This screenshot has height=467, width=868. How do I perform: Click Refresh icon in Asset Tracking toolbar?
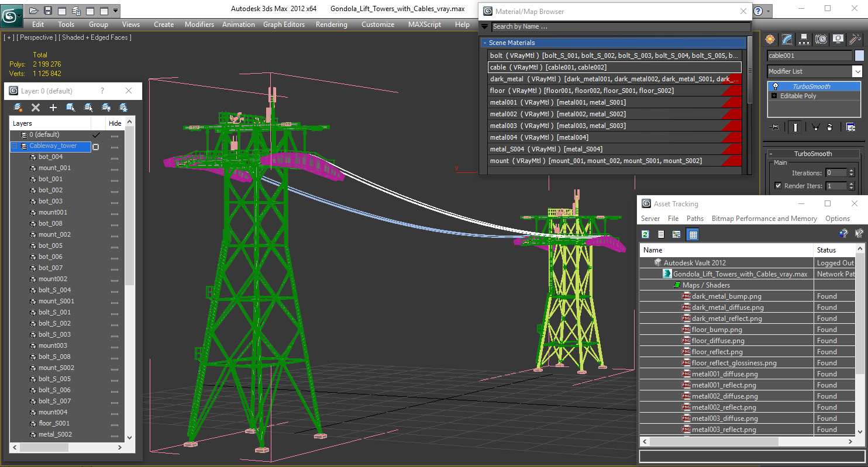tap(646, 234)
